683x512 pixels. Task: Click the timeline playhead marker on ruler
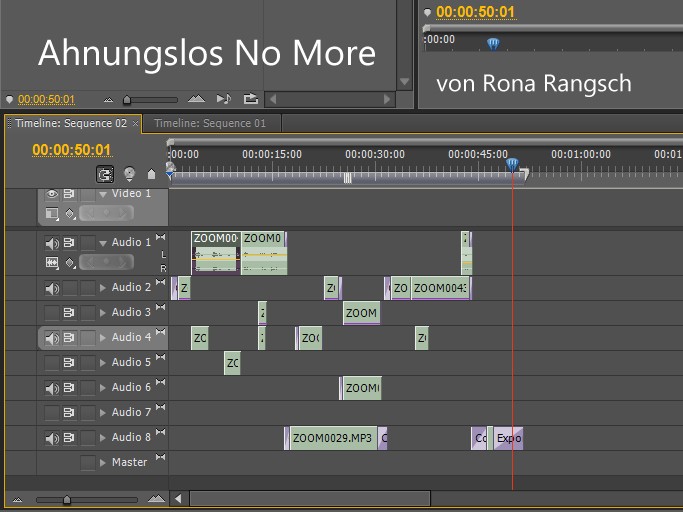point(513,164)
